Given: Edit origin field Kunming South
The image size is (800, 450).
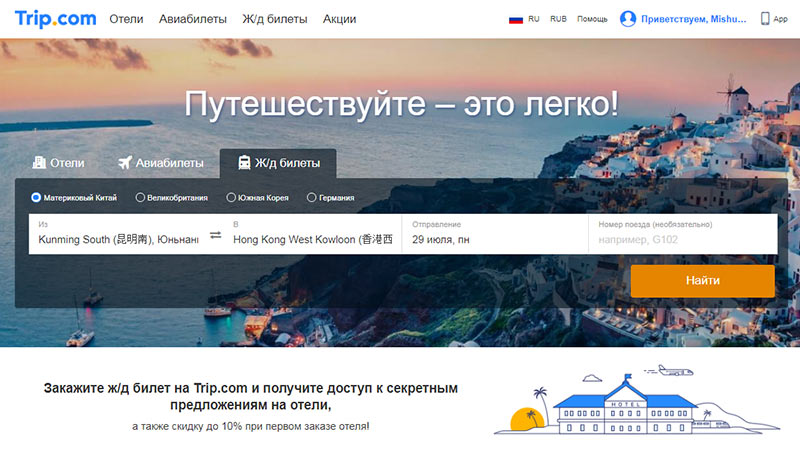Looking at the screenshot, I should [x=118, y=234].
